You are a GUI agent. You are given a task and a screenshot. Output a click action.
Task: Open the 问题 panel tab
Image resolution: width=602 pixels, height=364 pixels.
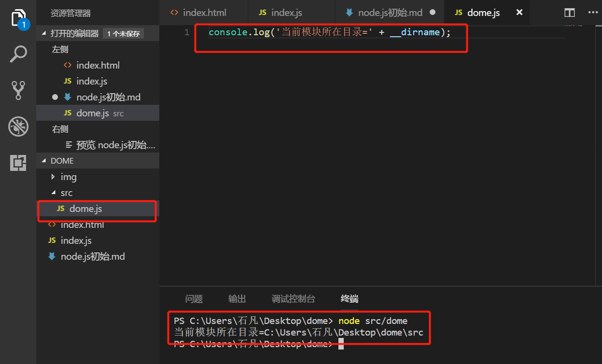click(194, 299)
